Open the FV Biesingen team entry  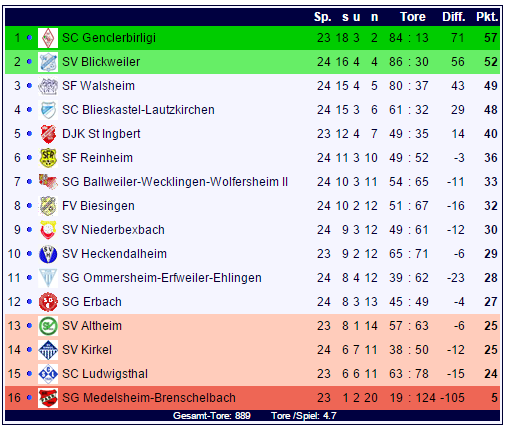(x=98, y=206)
